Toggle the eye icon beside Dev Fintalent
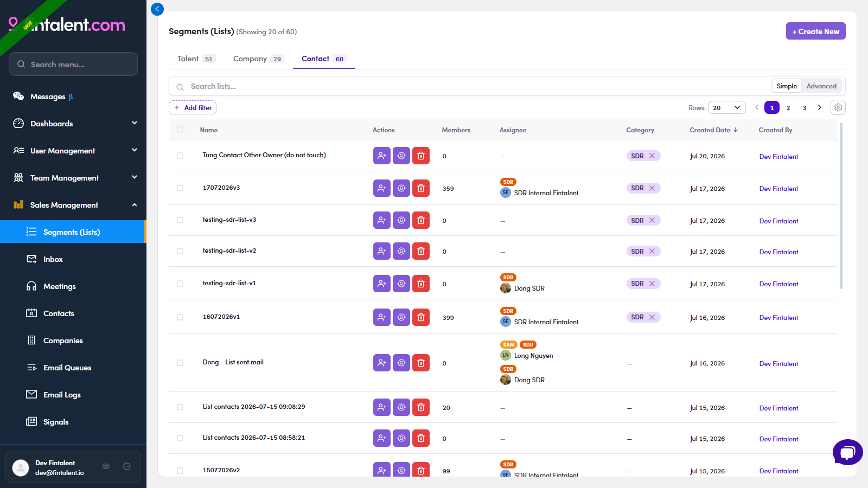The height and width of the screenshot is (488, 868). [x=106, y=466]
